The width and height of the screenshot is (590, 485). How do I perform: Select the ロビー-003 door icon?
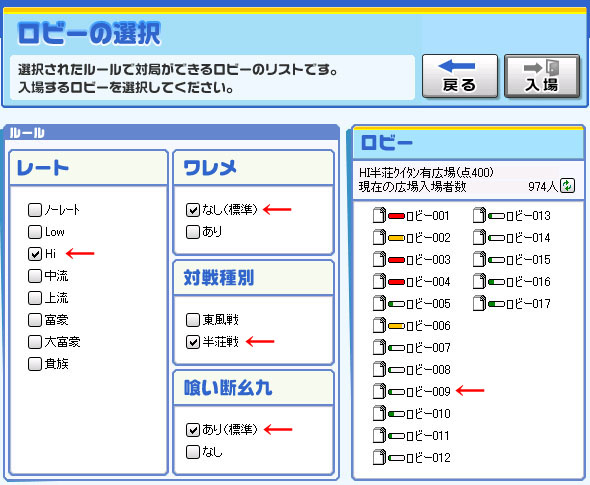coord(379,259)
